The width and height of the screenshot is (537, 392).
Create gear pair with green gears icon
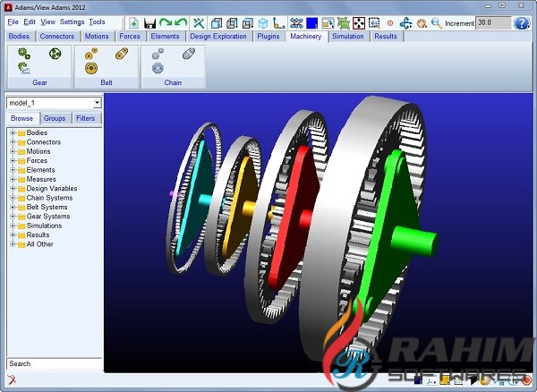(x=24, y=54)
